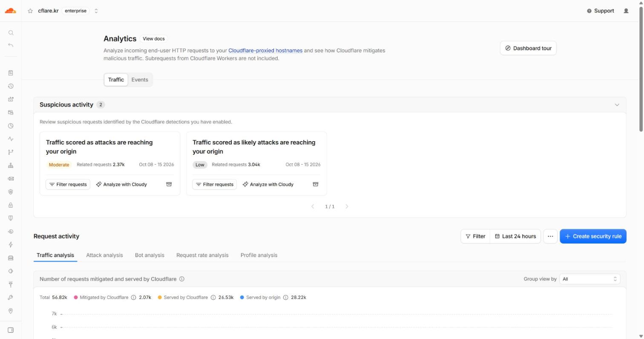Toggle Mitigated by Cloudflare legend series
This screenshot has height=339, width=644.
pyautogui.click(x=101, y=298)
